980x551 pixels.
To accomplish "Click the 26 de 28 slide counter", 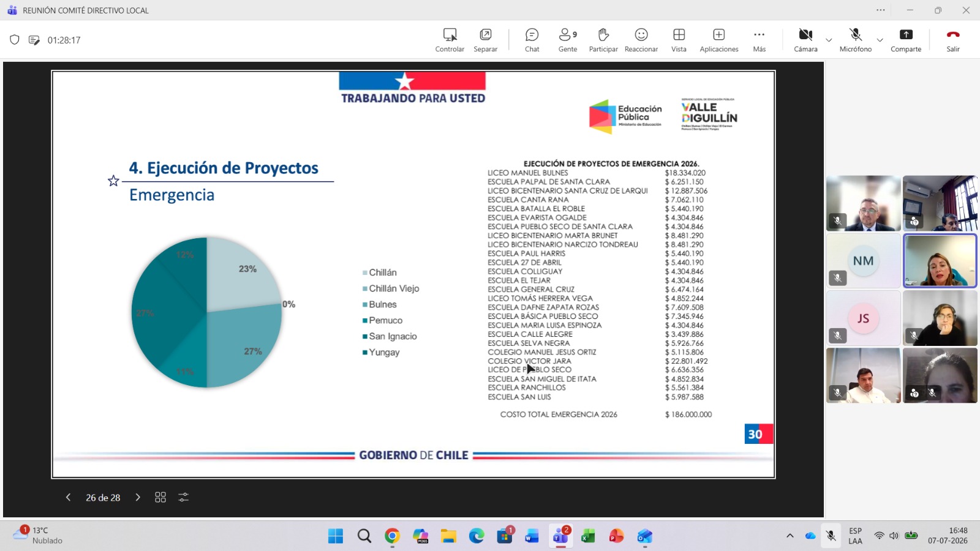I will 103,498.
